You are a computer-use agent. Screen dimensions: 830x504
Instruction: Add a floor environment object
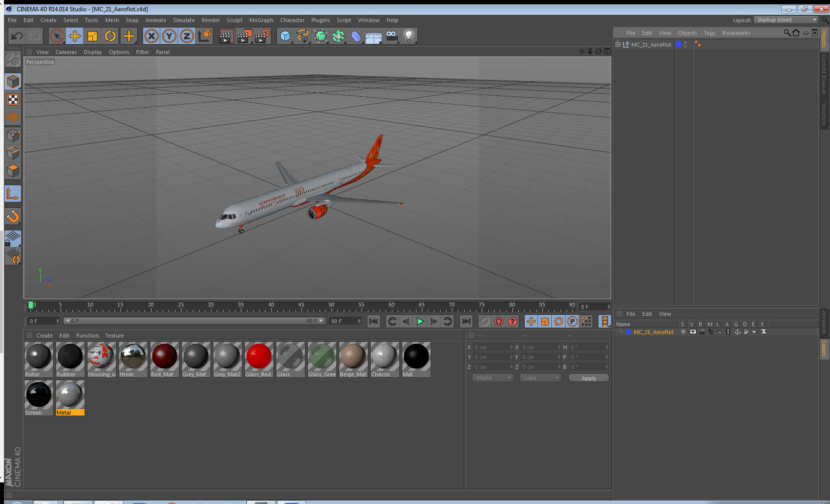coord(374,36)
